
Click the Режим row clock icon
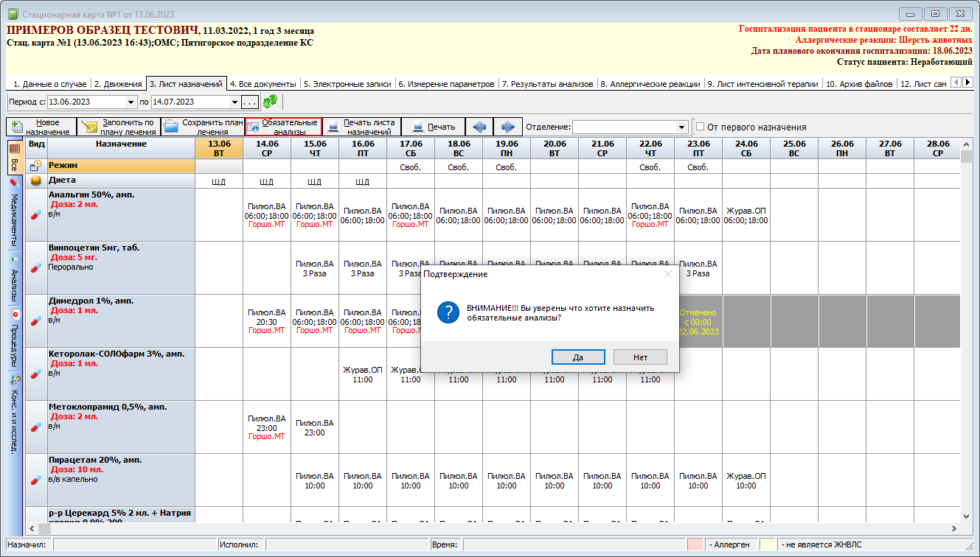36,166
